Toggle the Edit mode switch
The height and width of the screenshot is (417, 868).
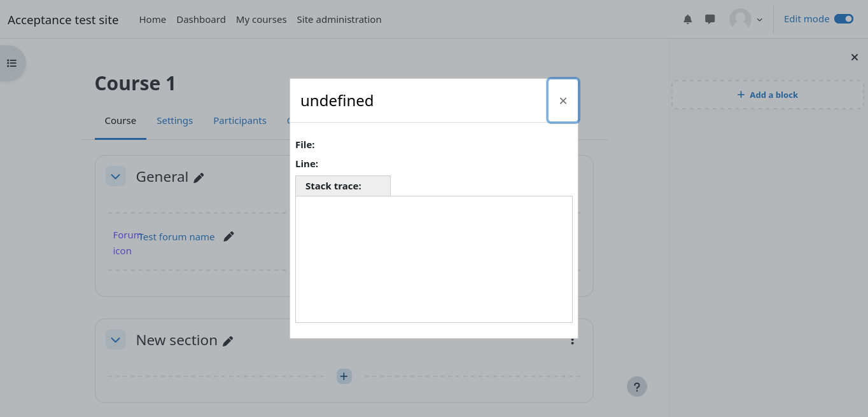pyautogui.click(x=843, y=19)
